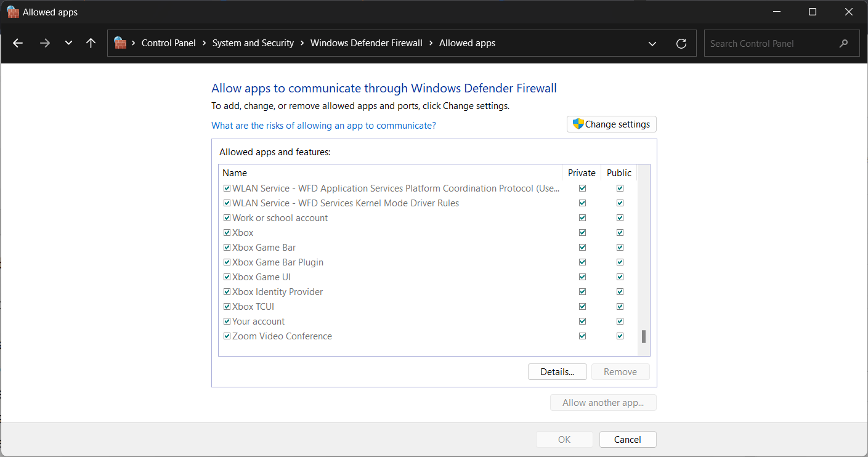Click the search magnifier icon
Image resolution: width=868 pixels, height=457 pixels.
click(843, 43)
